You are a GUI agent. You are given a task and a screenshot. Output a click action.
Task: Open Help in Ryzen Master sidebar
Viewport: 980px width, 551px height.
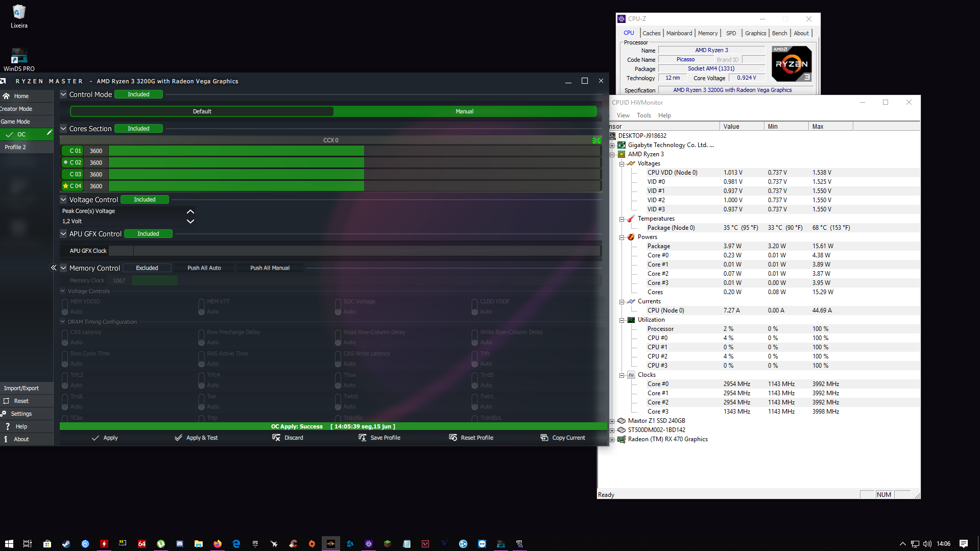tap(21, 426)
